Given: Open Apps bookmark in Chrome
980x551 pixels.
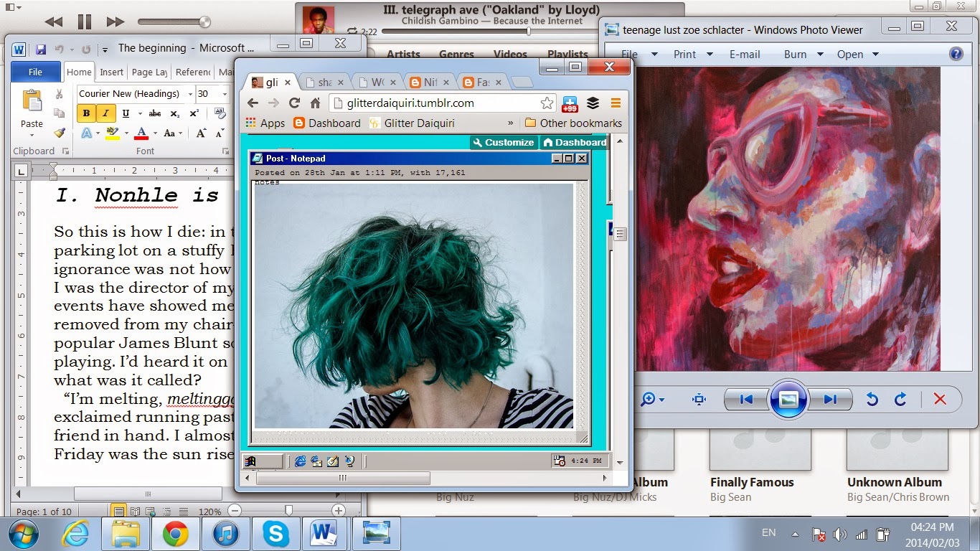Looking at the screenshot, I should (x=265, y=123).
